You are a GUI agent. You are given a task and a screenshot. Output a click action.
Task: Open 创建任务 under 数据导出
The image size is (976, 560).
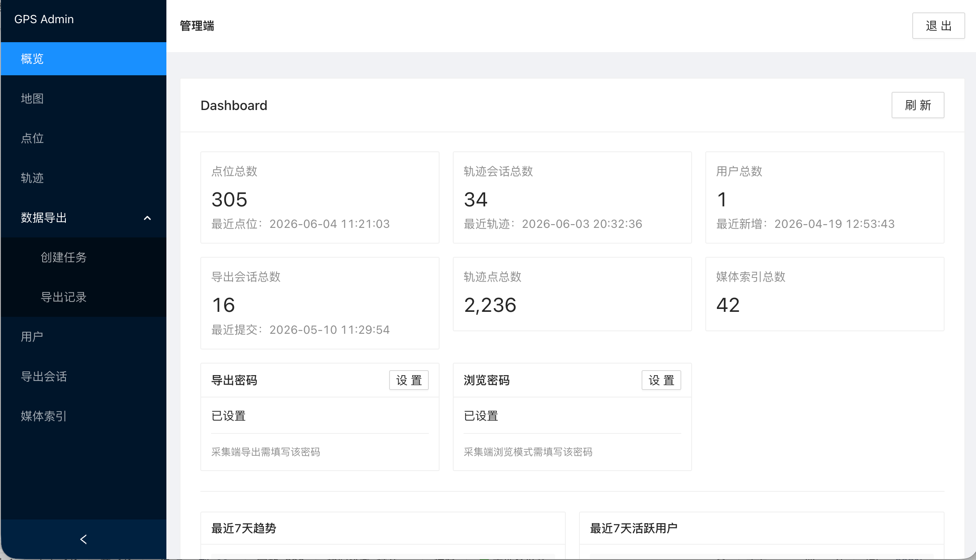coord(83,257)
